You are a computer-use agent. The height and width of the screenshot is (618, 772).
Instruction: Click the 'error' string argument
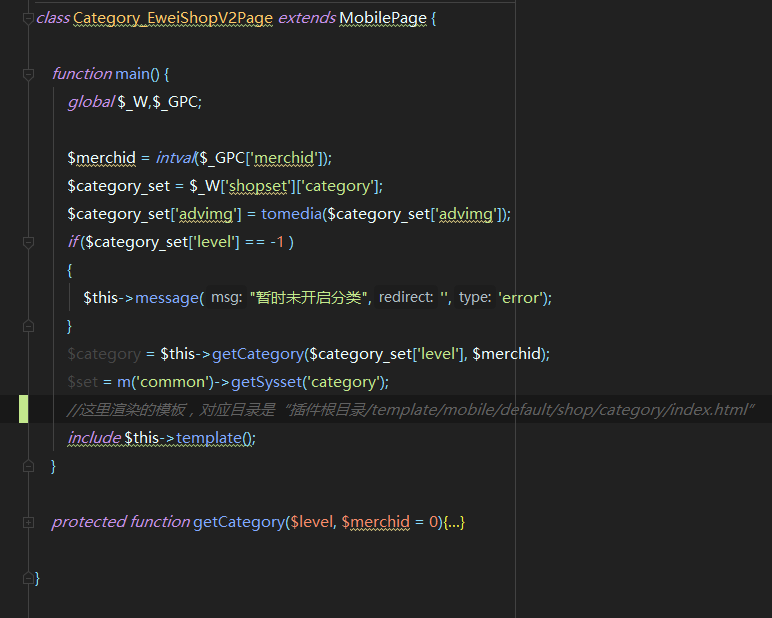coord(520,298)
